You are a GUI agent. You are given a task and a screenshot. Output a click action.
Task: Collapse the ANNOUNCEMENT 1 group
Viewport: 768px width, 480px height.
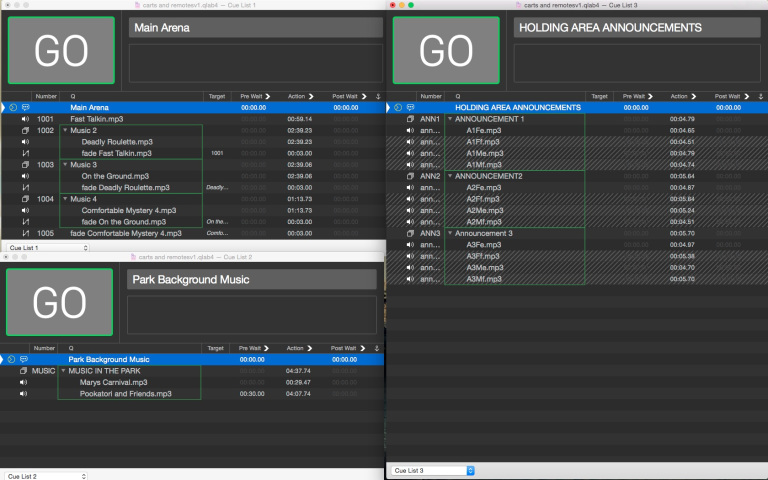450,119
